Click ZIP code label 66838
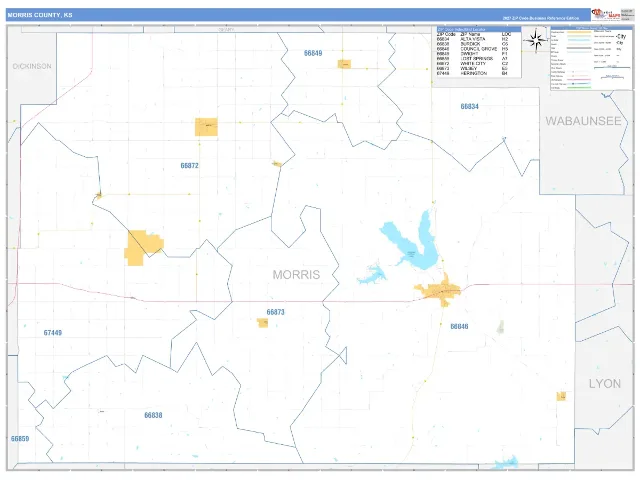Viewport: 640px width, 480px height. [153, 416]
